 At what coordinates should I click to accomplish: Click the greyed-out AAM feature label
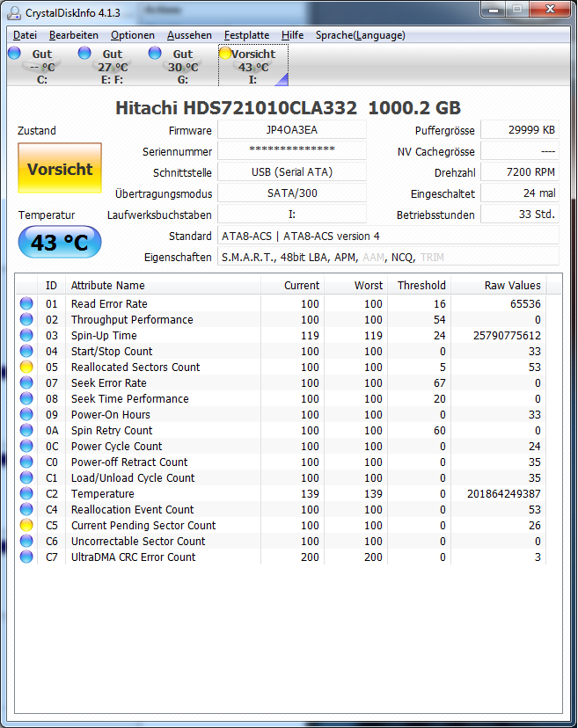pyautogui.click(x=374, y=258)
